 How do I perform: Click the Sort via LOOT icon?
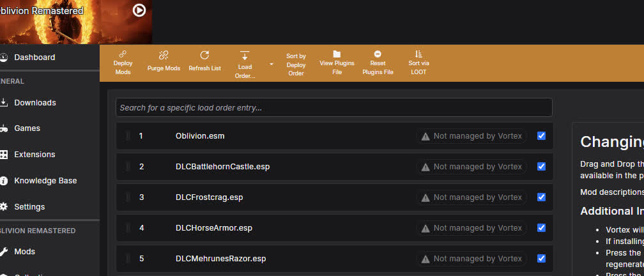(x=418, y=54)
